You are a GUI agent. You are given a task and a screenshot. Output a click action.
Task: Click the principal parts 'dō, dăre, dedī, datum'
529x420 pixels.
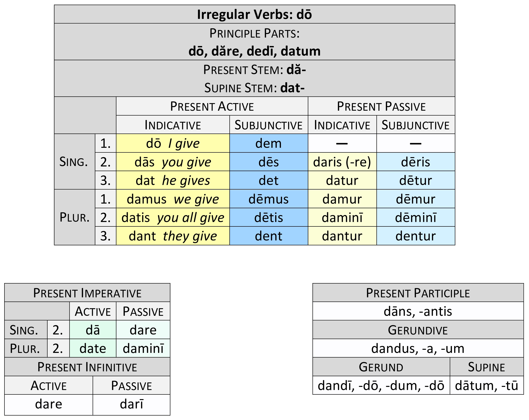(x=254, y=51)
